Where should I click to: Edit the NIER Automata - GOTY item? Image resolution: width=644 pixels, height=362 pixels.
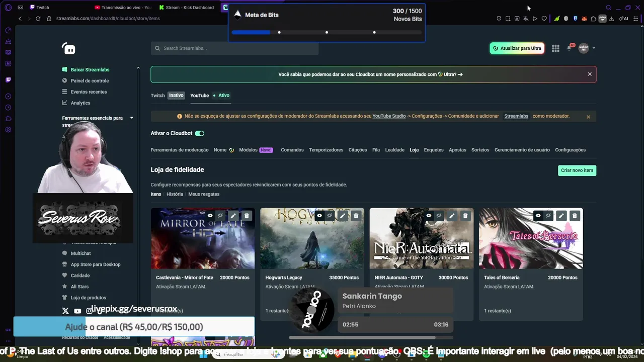tap(452, 216)
